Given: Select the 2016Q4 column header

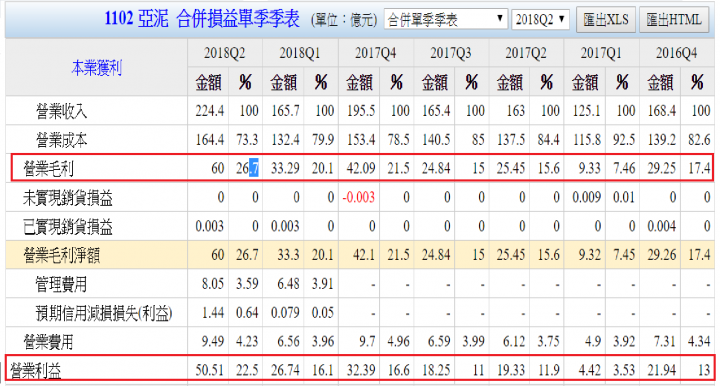Looking at the screenshot, I should 676,53.
